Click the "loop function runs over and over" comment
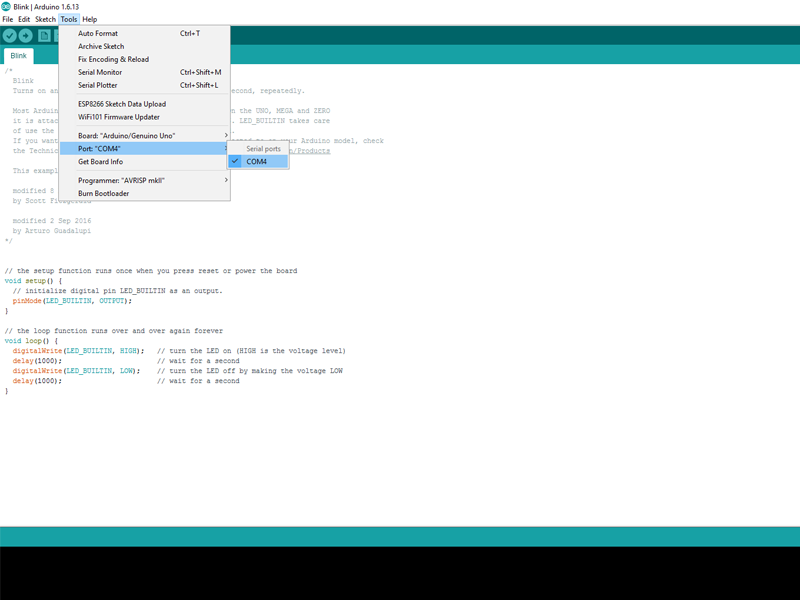Screen dimensions: 800x600 pyautogui.click(x=114, y=331)
